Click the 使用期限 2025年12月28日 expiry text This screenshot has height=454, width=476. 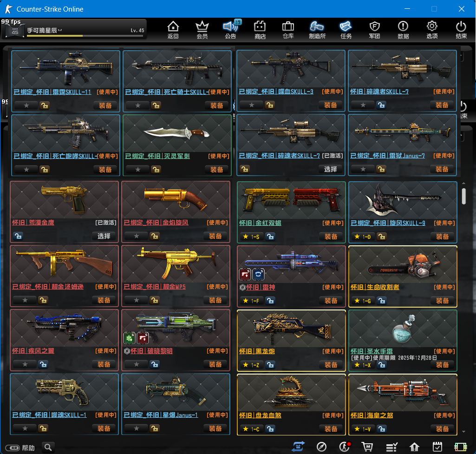pyautogui.click(x=405, y=358)
